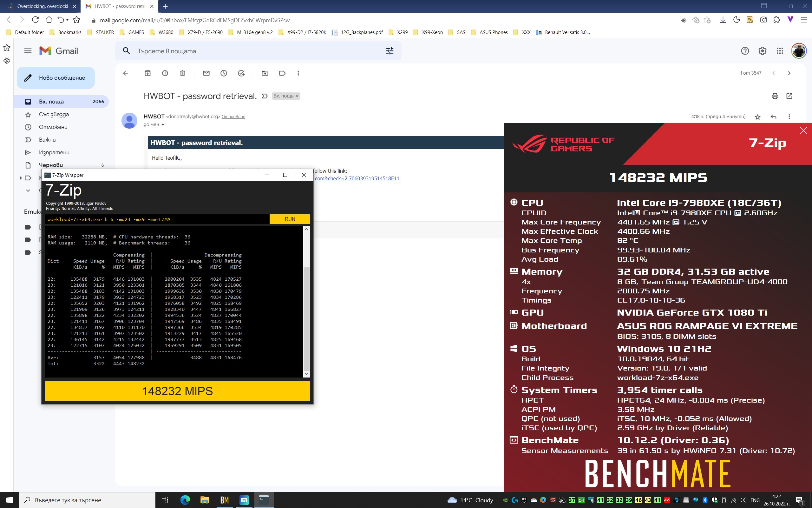
Task: Click the 'Отписване' unsubscribe link
Action: click(233, 117)
